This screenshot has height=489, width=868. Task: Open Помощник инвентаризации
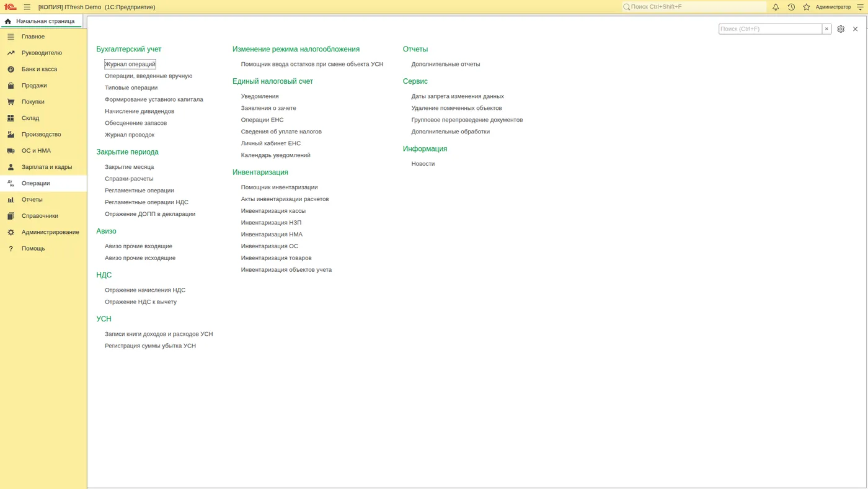coord(280,187)
